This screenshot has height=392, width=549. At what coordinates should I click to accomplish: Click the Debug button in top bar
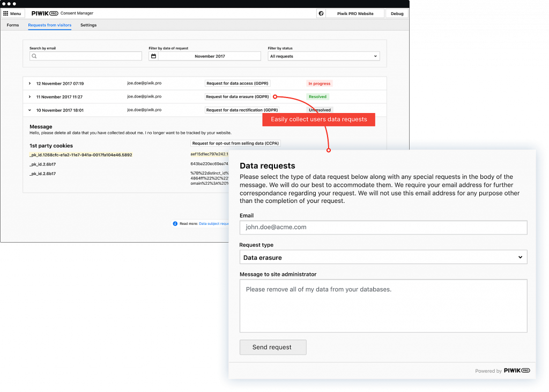(397, 13)
